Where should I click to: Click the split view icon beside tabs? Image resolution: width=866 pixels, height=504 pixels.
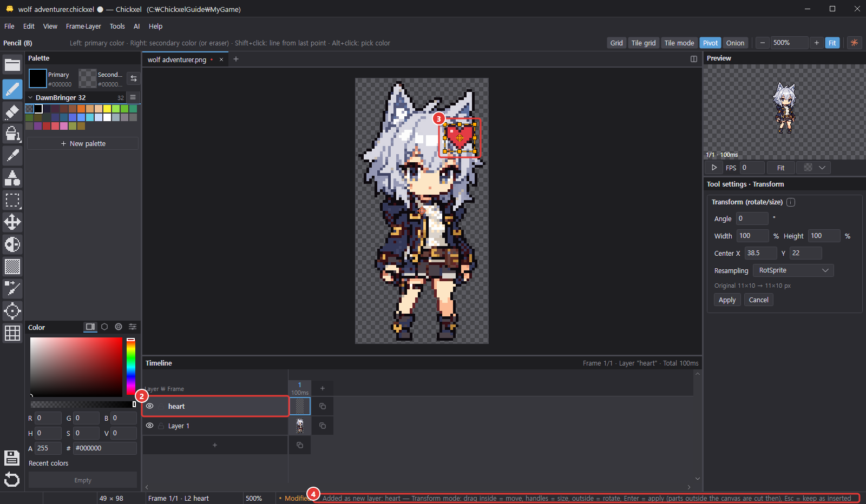click(x=694, y=59)
